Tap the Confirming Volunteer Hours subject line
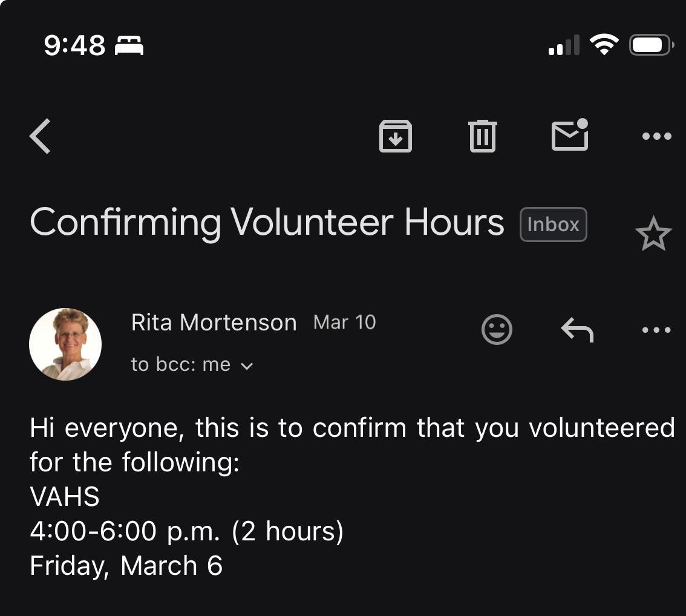 pyautogui.click(x=266, y=223)
